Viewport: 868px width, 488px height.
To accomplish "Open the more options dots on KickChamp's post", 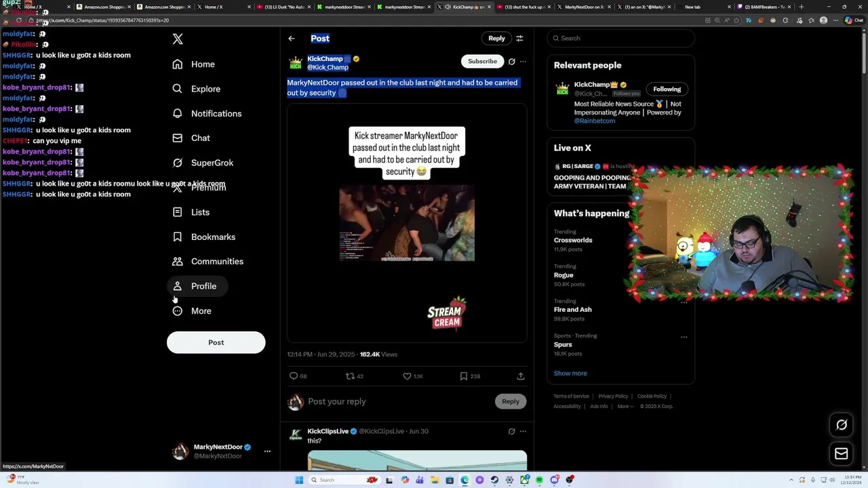I will click(x=523, y=62).
